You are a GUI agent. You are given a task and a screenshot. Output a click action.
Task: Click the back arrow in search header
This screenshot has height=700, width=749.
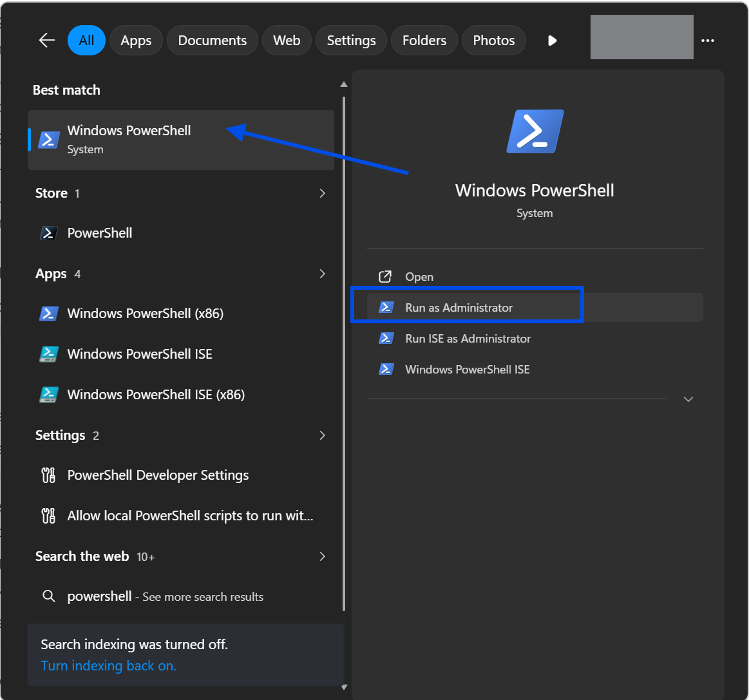tap(47, 41)
